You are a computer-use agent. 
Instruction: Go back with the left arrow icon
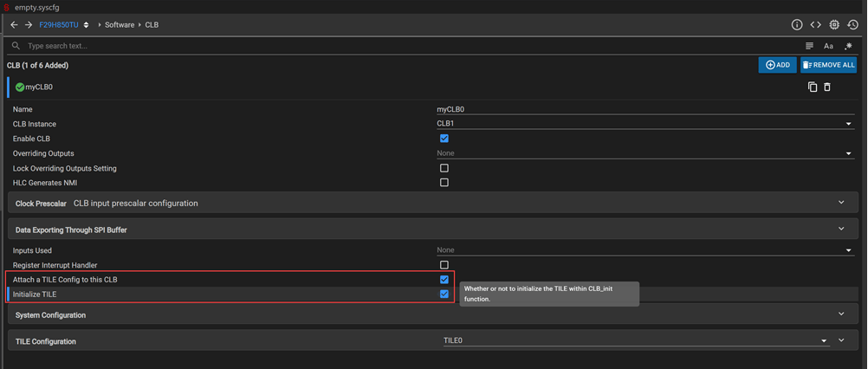[x=14, y=25]
